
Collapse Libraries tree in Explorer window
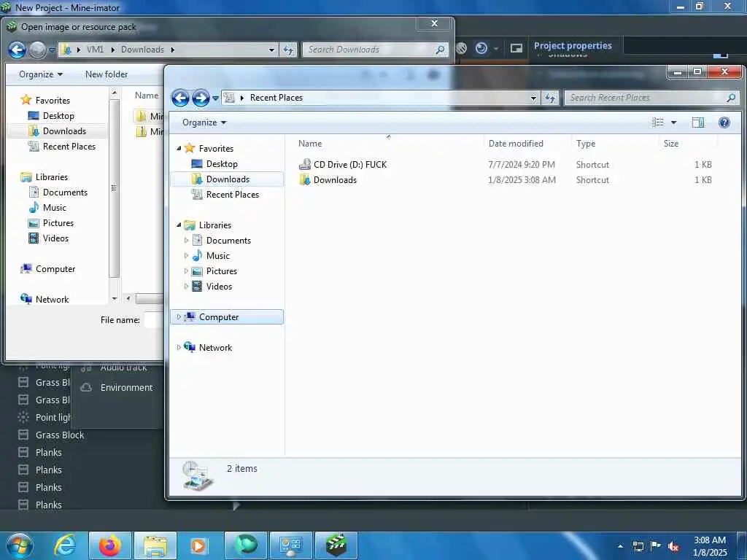(x=179, y=225)
